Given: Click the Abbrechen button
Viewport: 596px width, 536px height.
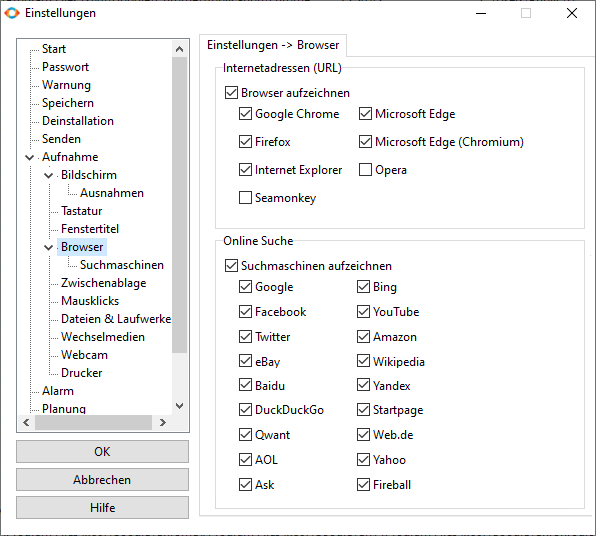Looking at the screenshot, I should point(102,480).
